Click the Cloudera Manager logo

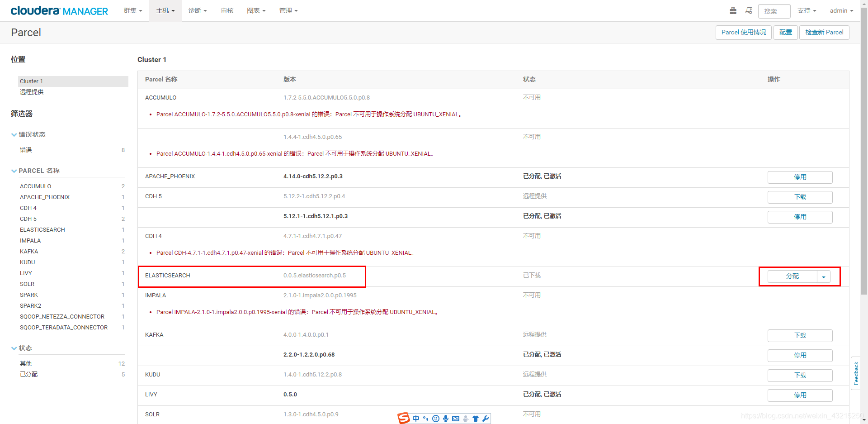coord(59,11)
